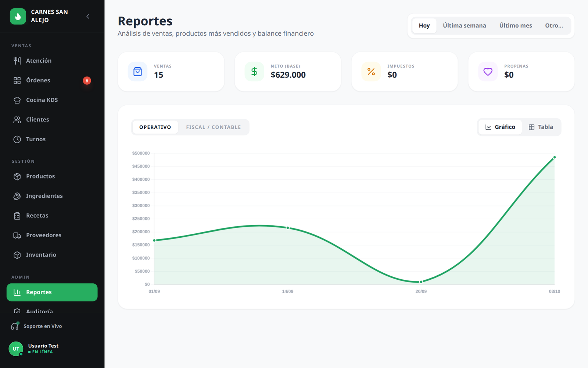Click the 03/10 data point on chart

tap(555, 158)
